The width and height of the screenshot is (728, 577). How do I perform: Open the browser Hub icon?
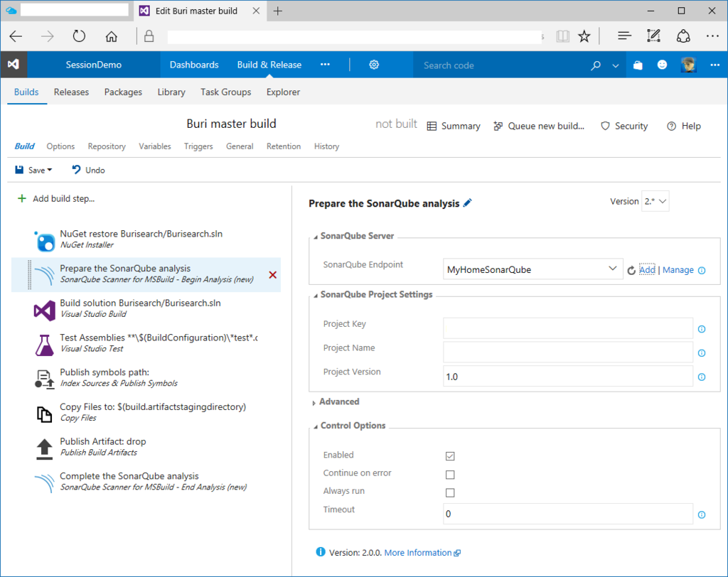624,36
